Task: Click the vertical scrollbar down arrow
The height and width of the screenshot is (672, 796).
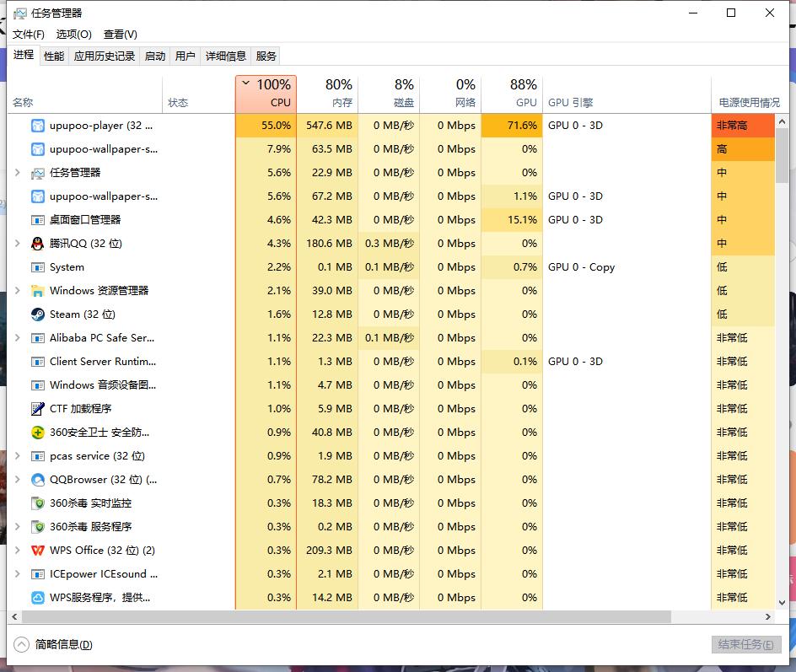Action: click(x=782, y=602)
